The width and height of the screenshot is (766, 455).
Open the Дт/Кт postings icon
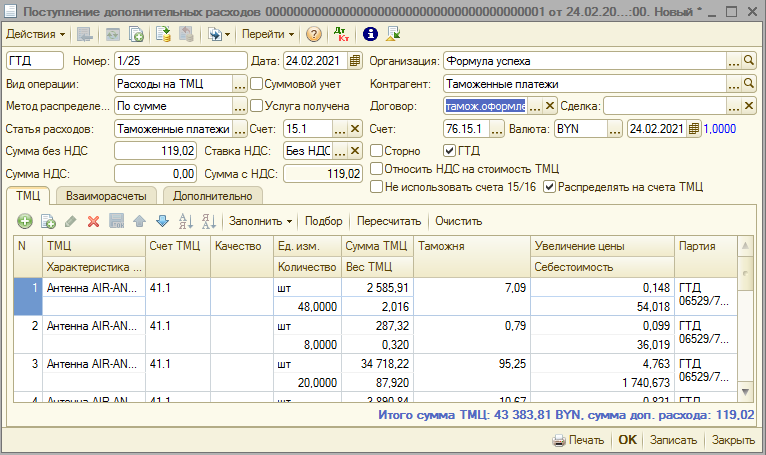(x=341, y=34)
